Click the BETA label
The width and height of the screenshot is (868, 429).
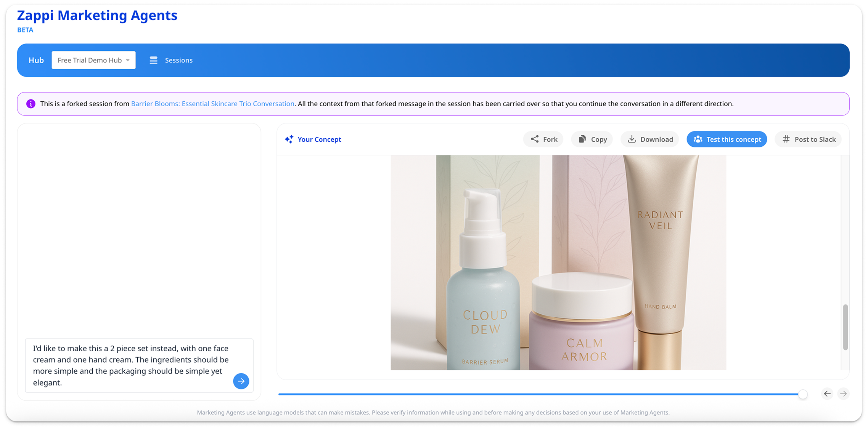point(25,30)
